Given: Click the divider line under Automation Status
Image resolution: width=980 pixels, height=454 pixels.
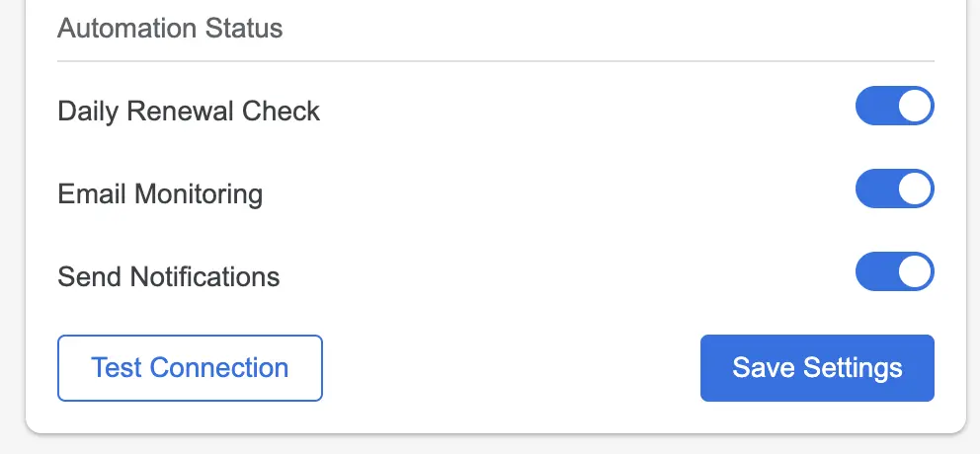Looking at the screenshot, I should (x=496, y=61).
